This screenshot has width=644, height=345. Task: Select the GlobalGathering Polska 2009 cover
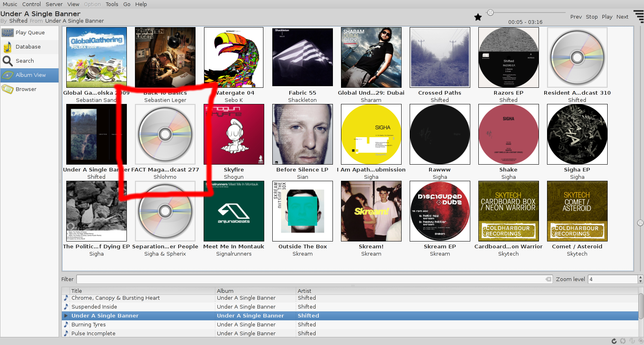(97, 57)
